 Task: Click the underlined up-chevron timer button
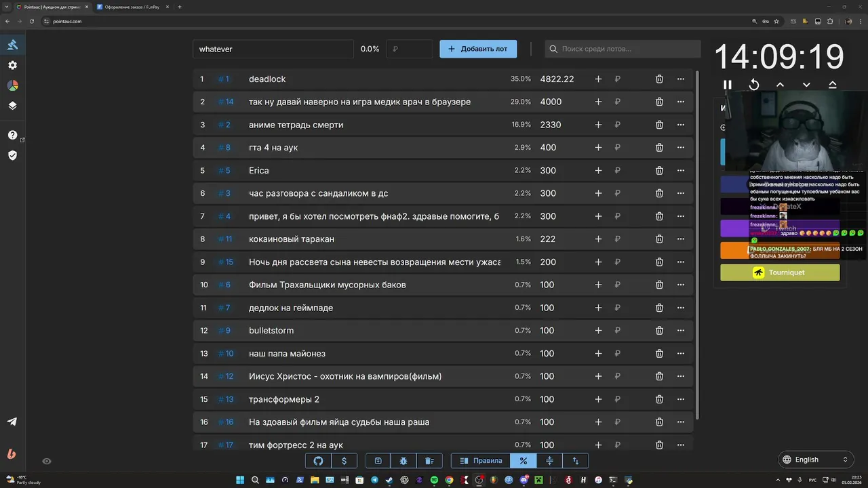click(x=833, y=85)
